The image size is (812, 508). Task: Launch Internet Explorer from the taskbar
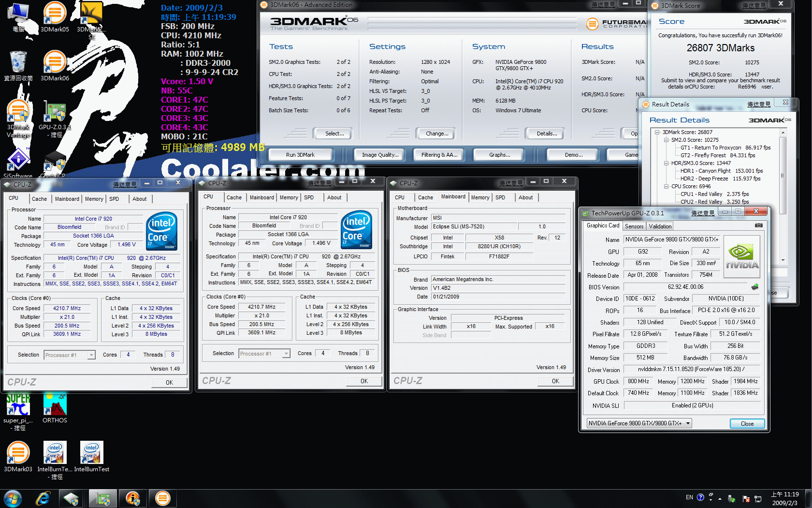tap(43, 498)
